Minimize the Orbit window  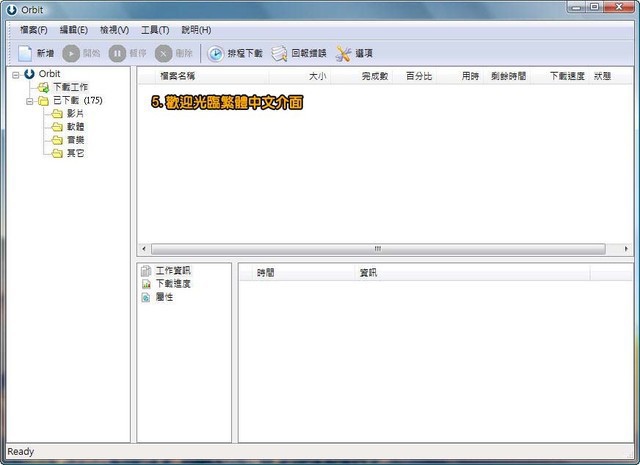[x=576, y=7]
